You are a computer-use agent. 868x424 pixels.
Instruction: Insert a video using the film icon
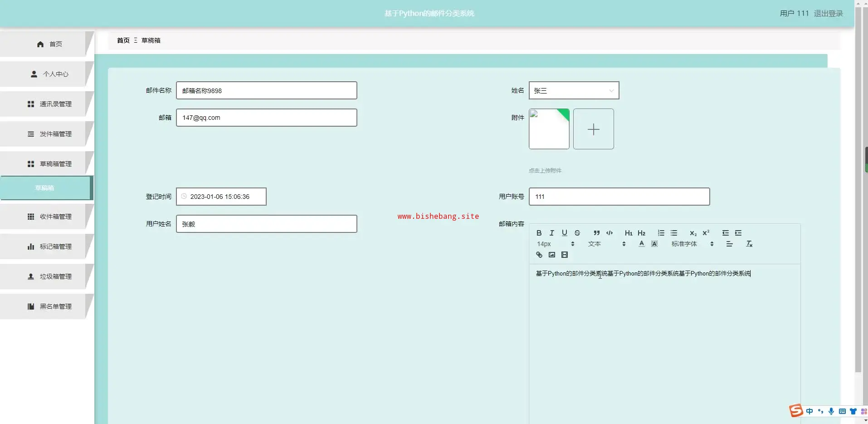point(564,255)
